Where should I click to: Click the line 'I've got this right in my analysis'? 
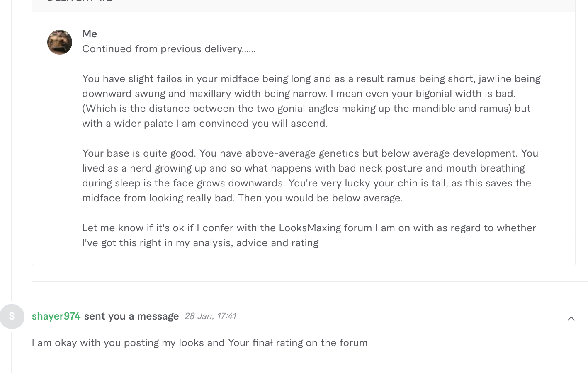click(x=200, y=243)
